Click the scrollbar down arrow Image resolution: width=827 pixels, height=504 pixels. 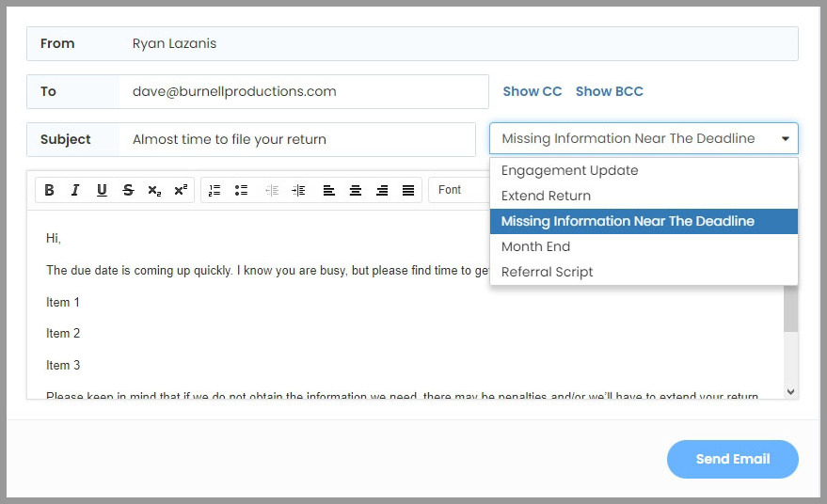coord(790,392)
